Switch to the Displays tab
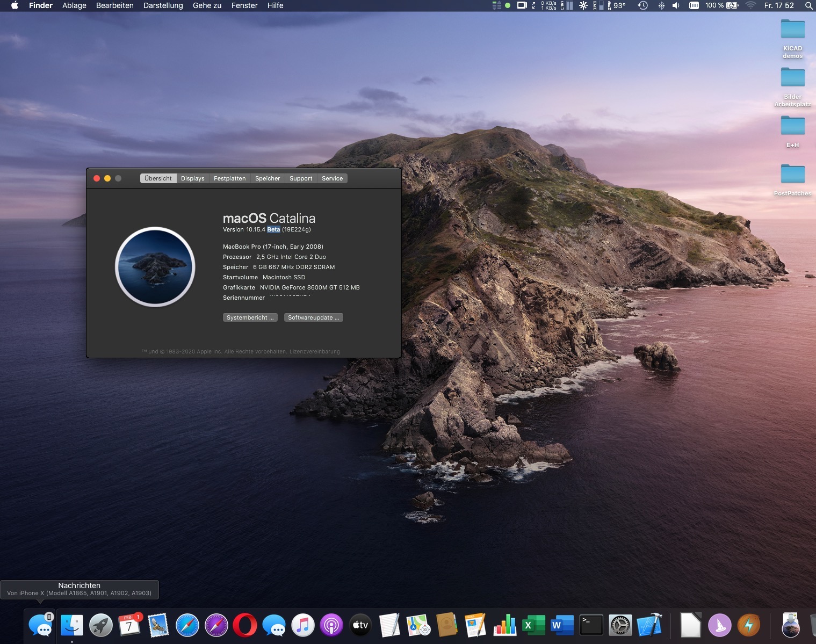 (x=192, y=178)
